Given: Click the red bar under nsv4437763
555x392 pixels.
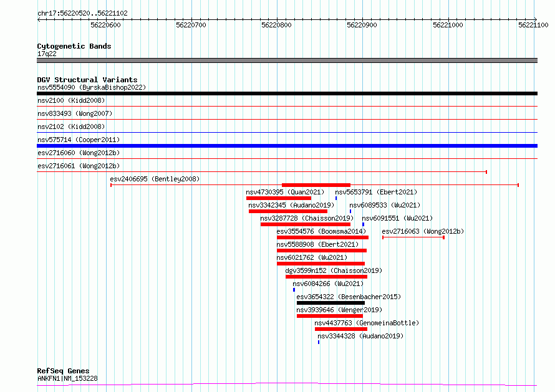Looking at the screenshot, I should pos(341,329).
